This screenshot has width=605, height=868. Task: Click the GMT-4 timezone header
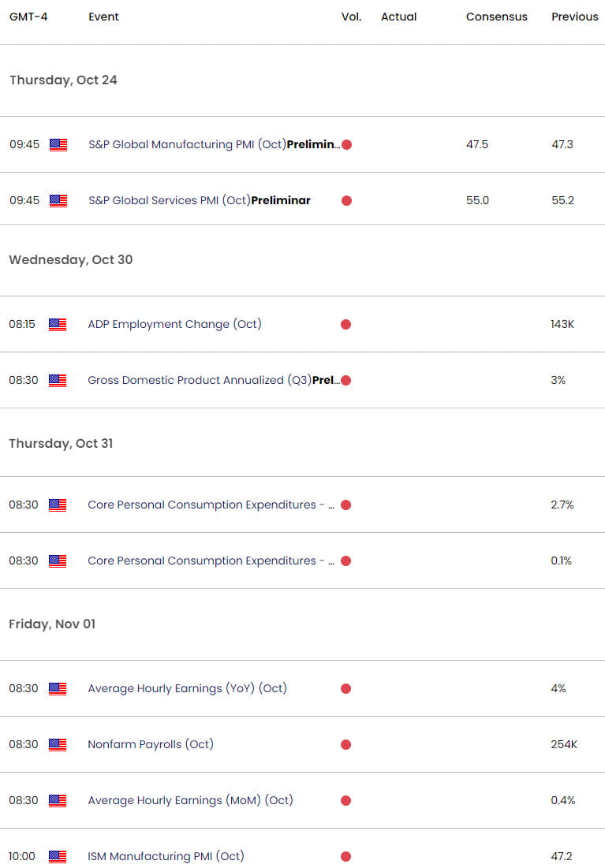point(29,17)
